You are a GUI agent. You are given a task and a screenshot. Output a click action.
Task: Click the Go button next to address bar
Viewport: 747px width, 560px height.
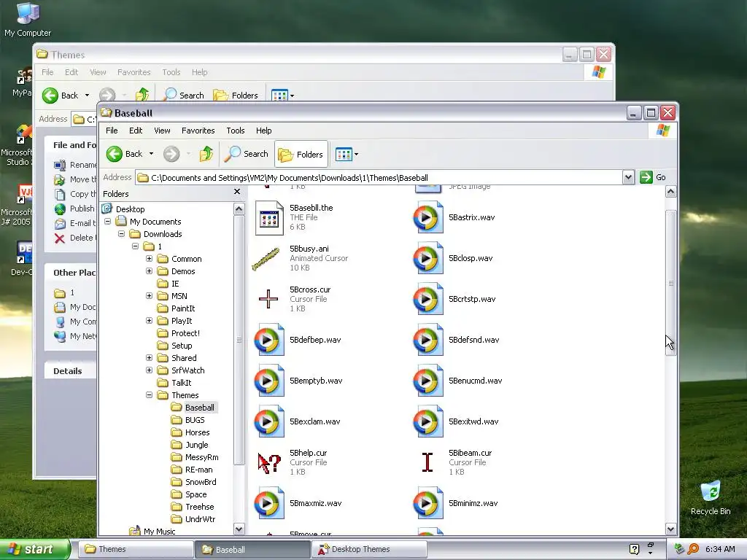(653, 177)
